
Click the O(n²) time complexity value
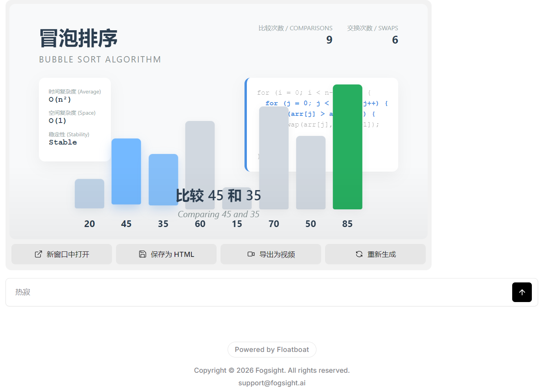coord(60,99)
